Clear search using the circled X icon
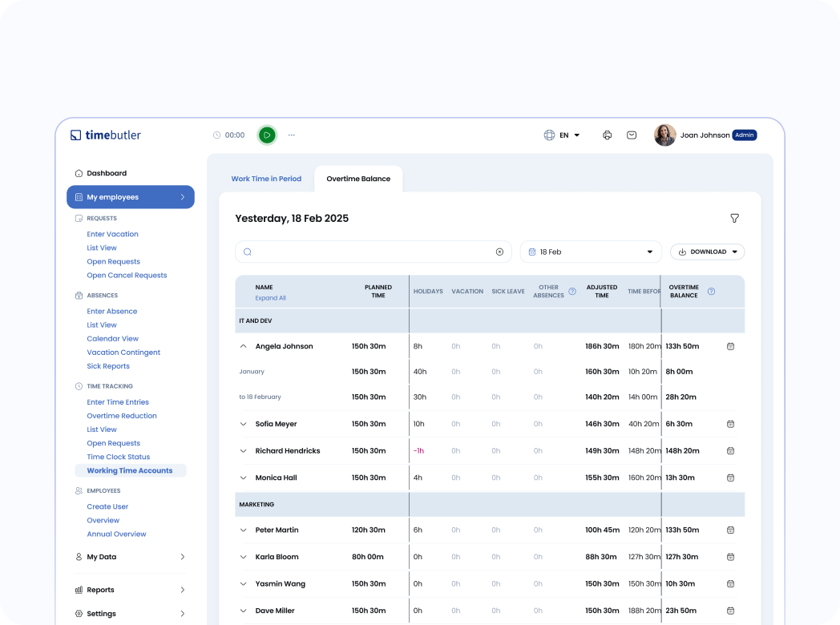 pos(499,252)
